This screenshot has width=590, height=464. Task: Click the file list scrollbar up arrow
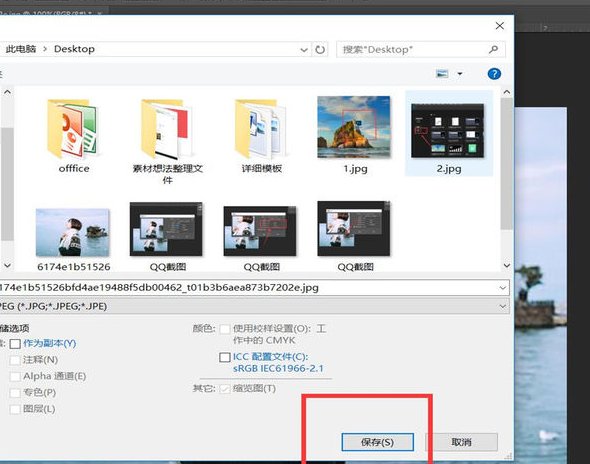coord(507,92)
